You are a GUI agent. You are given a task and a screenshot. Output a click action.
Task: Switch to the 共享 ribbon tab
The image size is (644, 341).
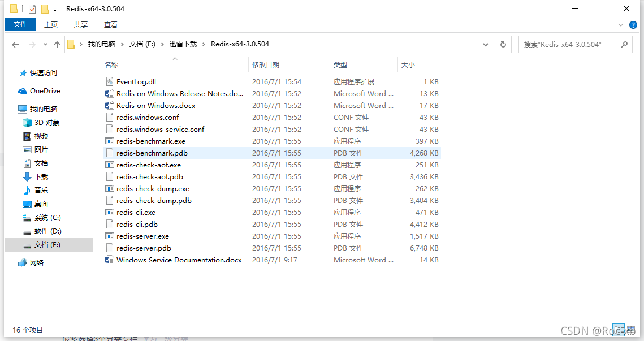(80, 25)
